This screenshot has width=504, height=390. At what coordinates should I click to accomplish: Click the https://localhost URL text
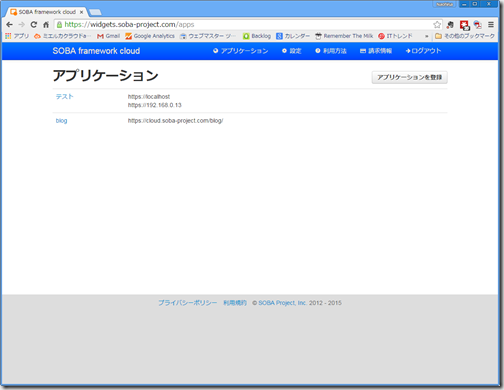click(x=149, y=97)
